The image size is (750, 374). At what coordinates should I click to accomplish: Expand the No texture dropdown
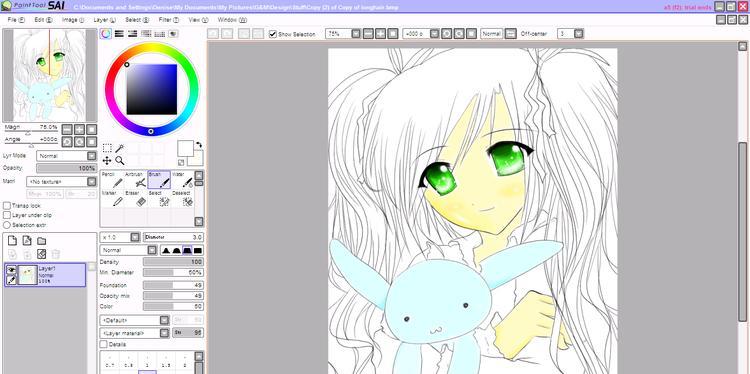[x=62, y=182]
